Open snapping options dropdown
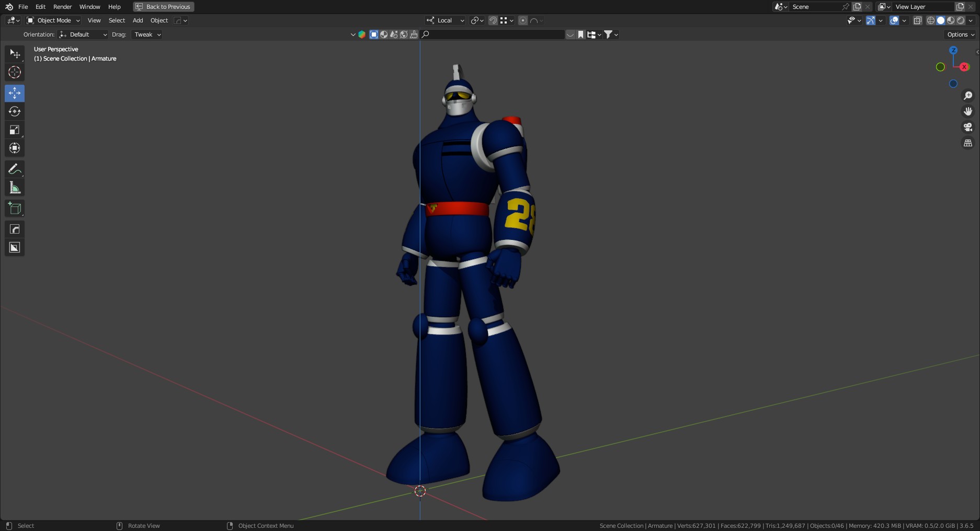Screen dimensions: 980x531 507,20
